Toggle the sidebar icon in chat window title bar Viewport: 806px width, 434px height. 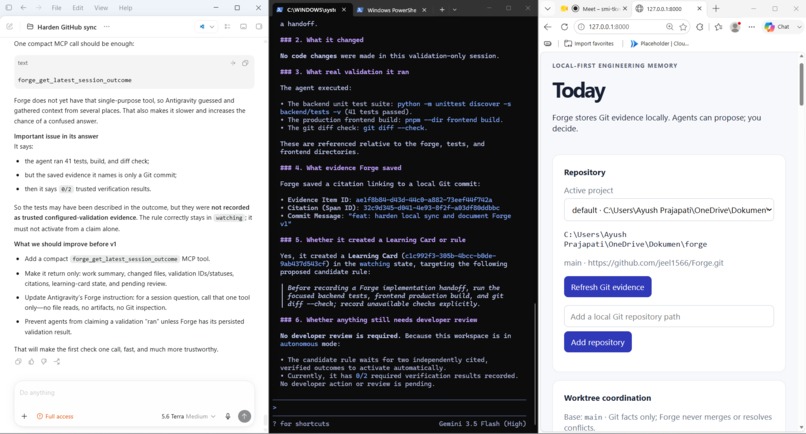[x=9, y=8]
